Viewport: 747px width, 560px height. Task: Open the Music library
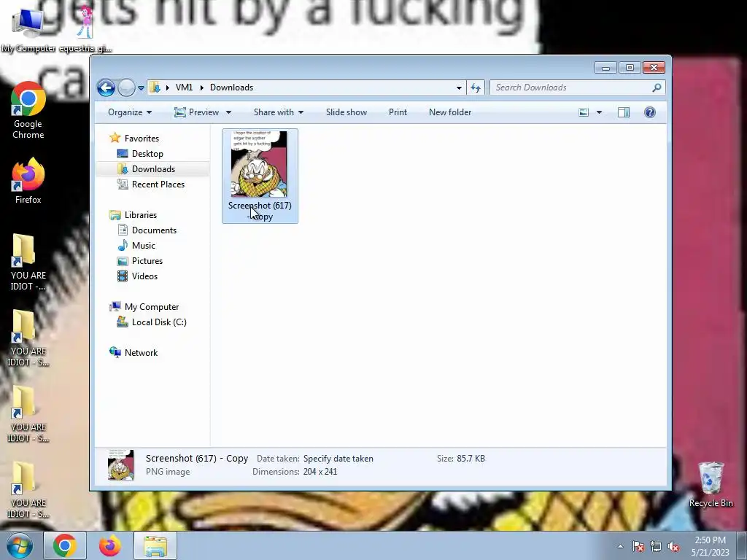coord(143,246)
